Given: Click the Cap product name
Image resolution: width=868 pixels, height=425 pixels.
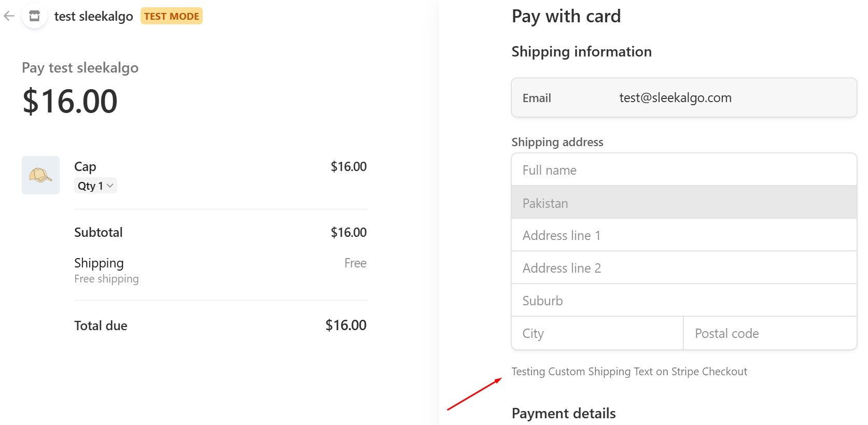Looking at the screenshot, I should coord(85,166).
